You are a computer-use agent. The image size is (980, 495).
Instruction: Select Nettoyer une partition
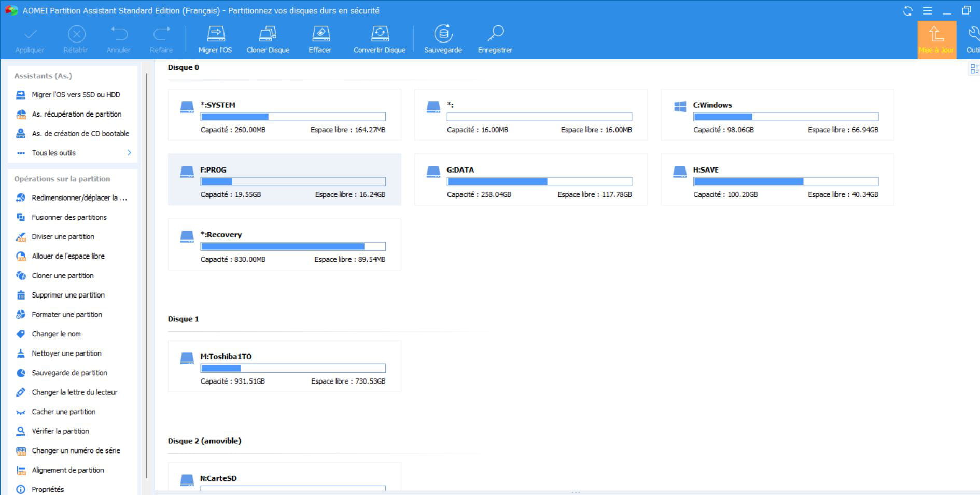click(x=72, y=353)
